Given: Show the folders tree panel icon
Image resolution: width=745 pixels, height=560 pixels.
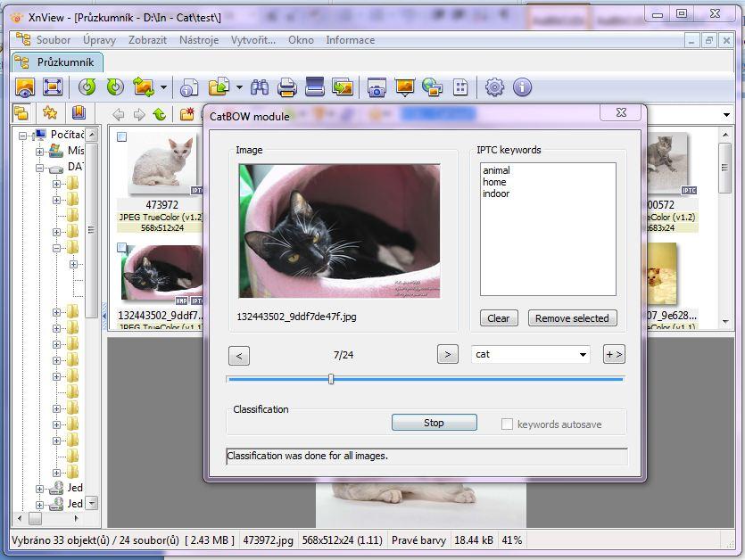Looking at the screenshot, I should [x=21, y=113].
